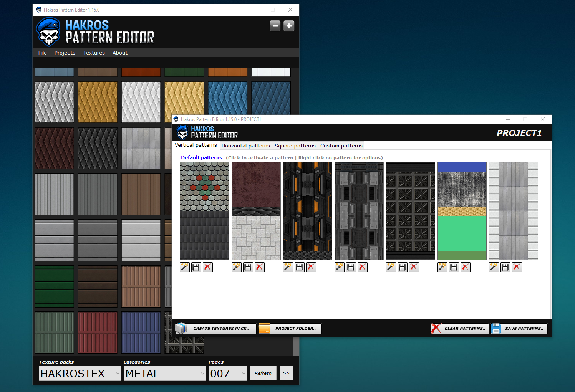Select the bright blue diamond texture

(228, 98)
